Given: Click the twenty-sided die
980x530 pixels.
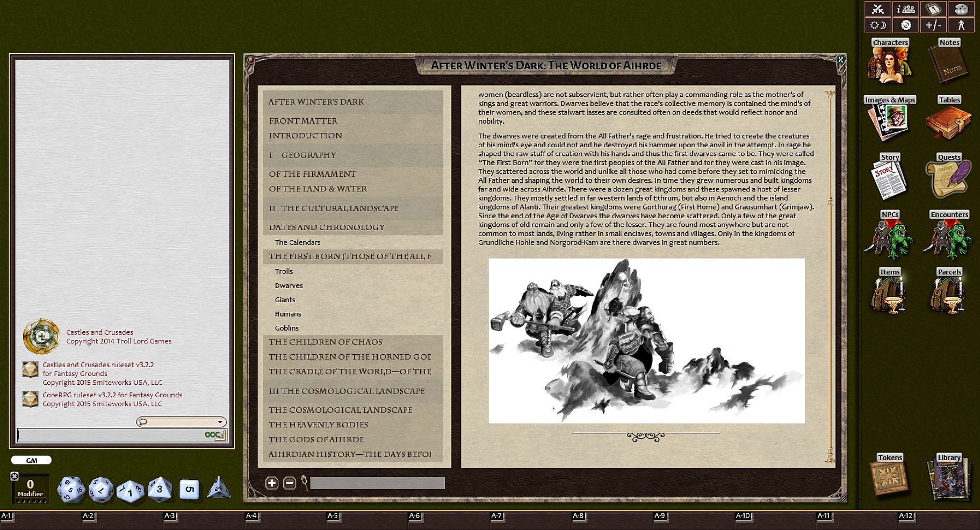Looking at the screenshot, I should tap(71, 489).
